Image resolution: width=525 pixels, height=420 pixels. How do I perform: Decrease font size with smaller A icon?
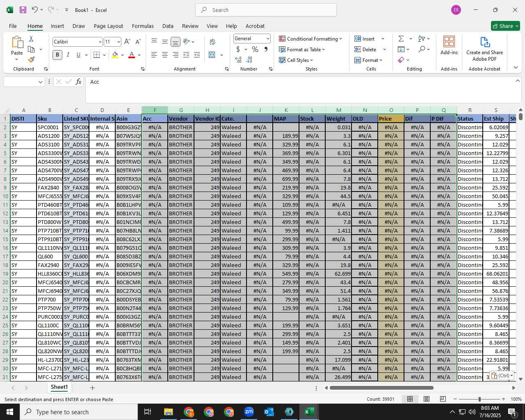(x=138, y=42)
